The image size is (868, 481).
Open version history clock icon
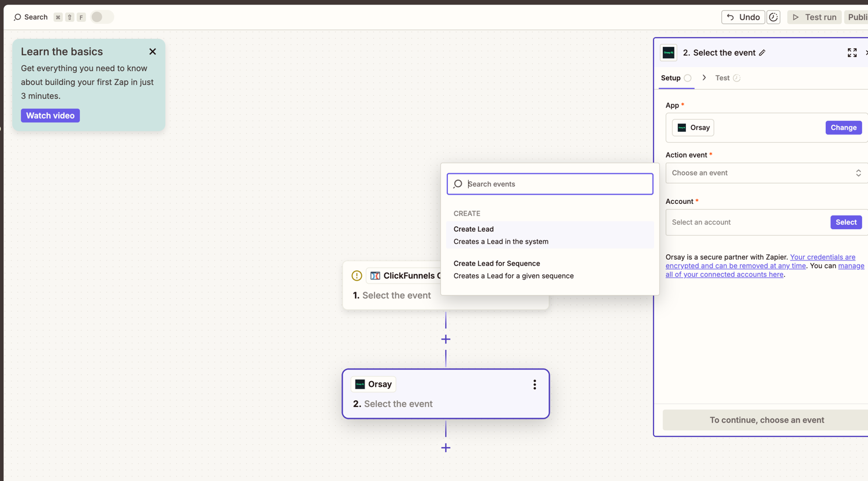[773, 17]
